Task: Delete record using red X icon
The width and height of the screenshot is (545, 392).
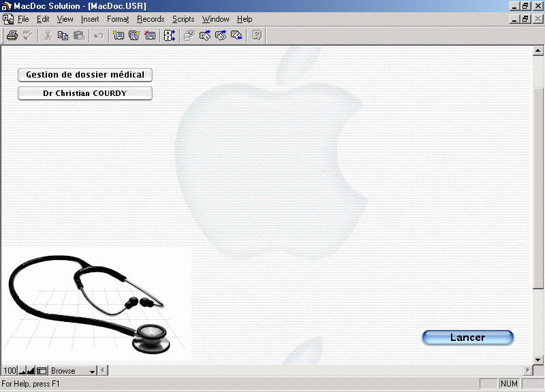Action: pyautogui.click(x=150, y=35)
